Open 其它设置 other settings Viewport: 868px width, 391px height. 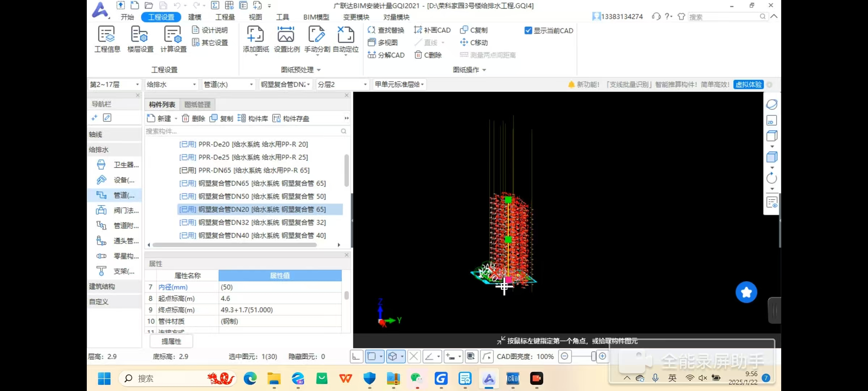[x=210, y=42]
